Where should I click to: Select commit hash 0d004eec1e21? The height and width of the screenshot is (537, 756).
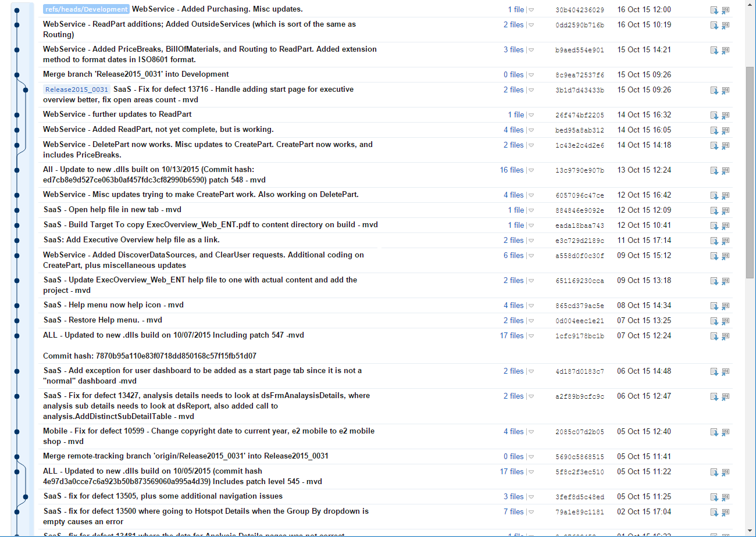pyautogui.click(x=580, y=321)
